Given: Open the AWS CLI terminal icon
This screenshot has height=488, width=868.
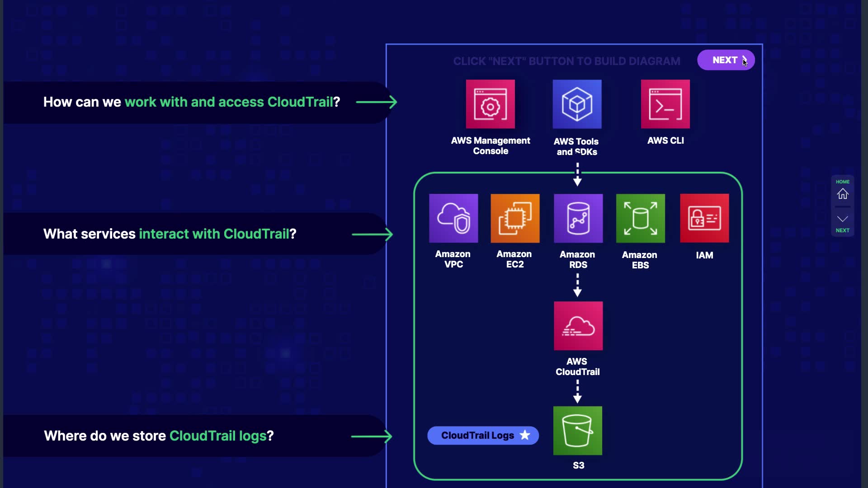Looking at the screenshot, I should pos(665,104).
